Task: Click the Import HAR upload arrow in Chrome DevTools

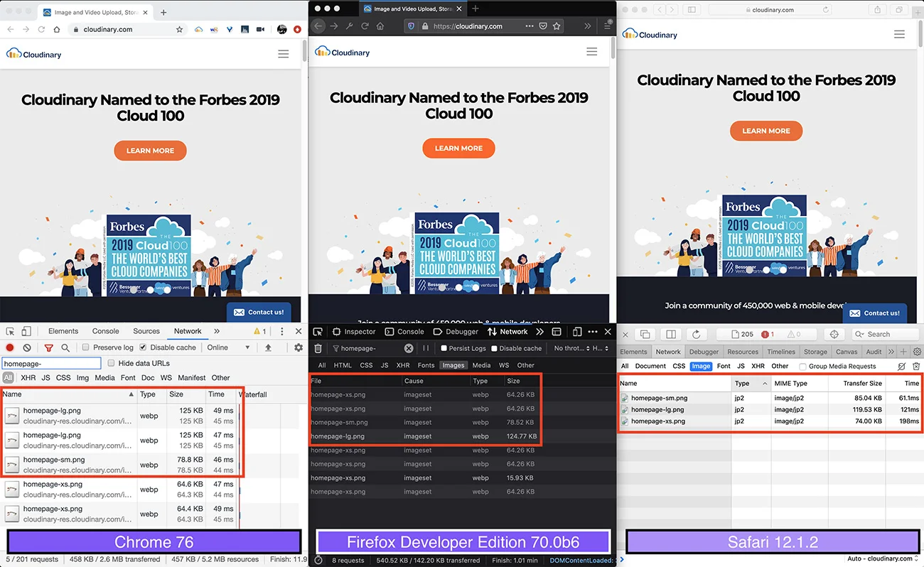Action: click(268, 347)
